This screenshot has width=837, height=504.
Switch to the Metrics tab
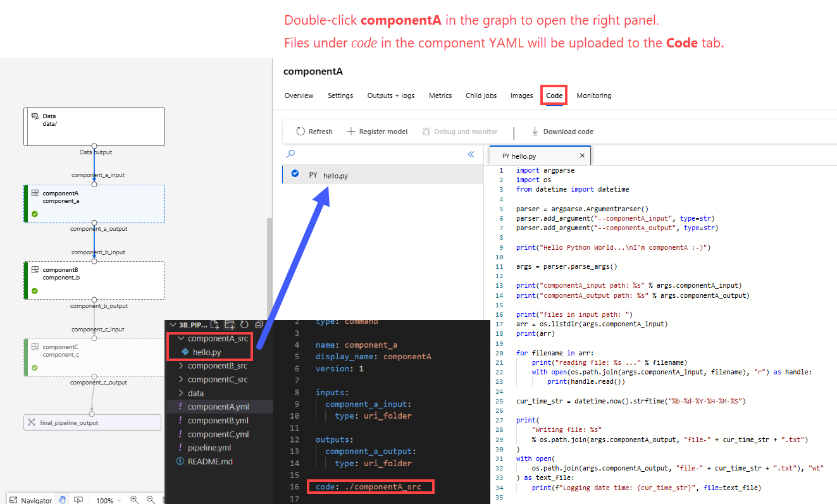pos(440,95)
